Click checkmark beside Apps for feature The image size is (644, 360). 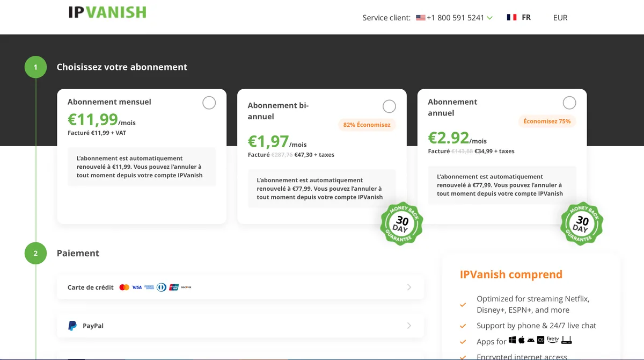click(463, 342)
